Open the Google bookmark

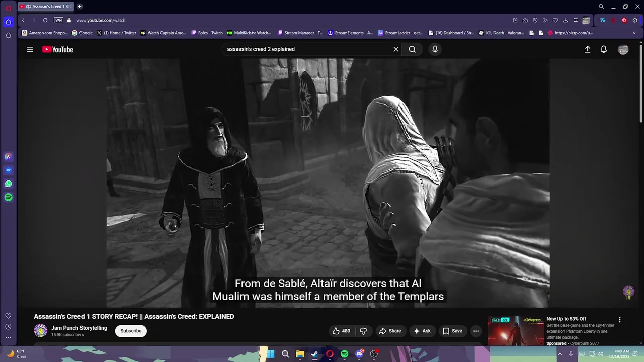(x=83, y=33)
